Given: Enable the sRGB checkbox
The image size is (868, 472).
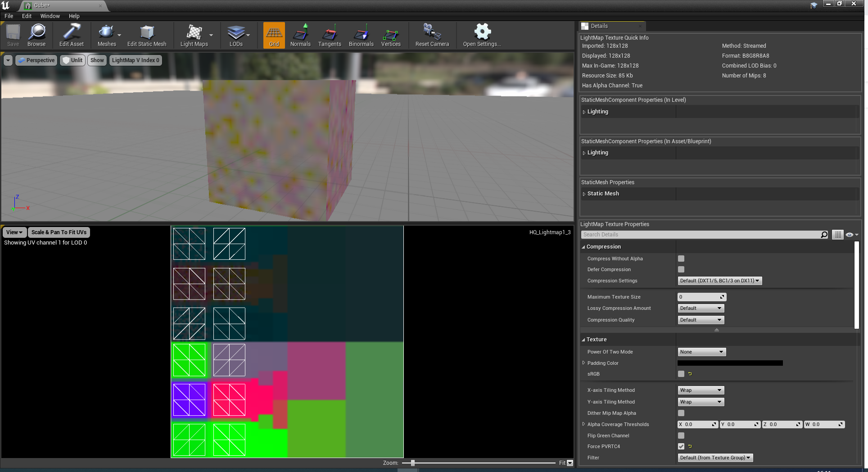Looking at the screenshot, I should [x=681, y=374].
